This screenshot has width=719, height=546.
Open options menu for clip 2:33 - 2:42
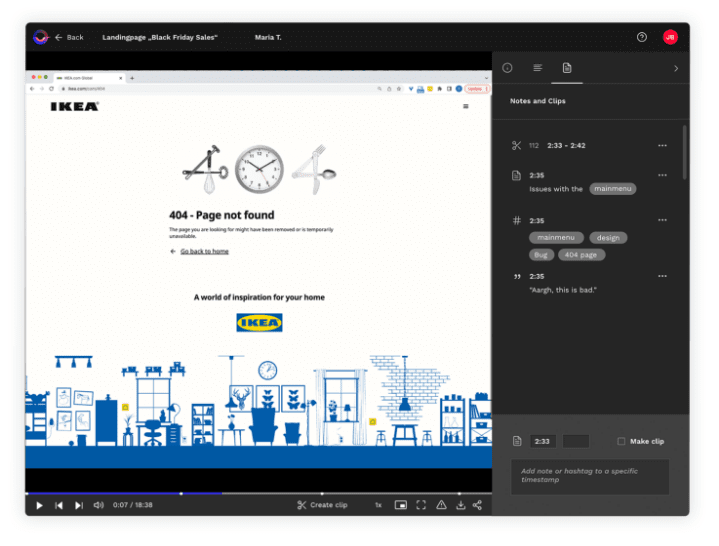click(662, 145)
